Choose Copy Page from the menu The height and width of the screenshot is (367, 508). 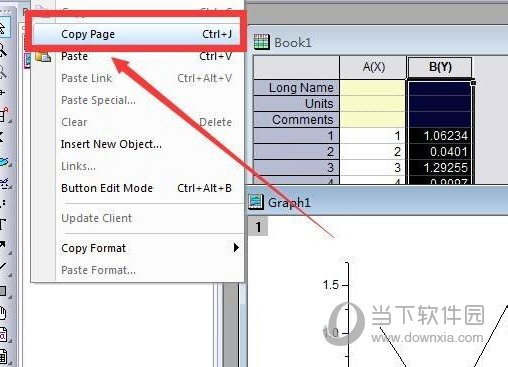pos(136,34)
